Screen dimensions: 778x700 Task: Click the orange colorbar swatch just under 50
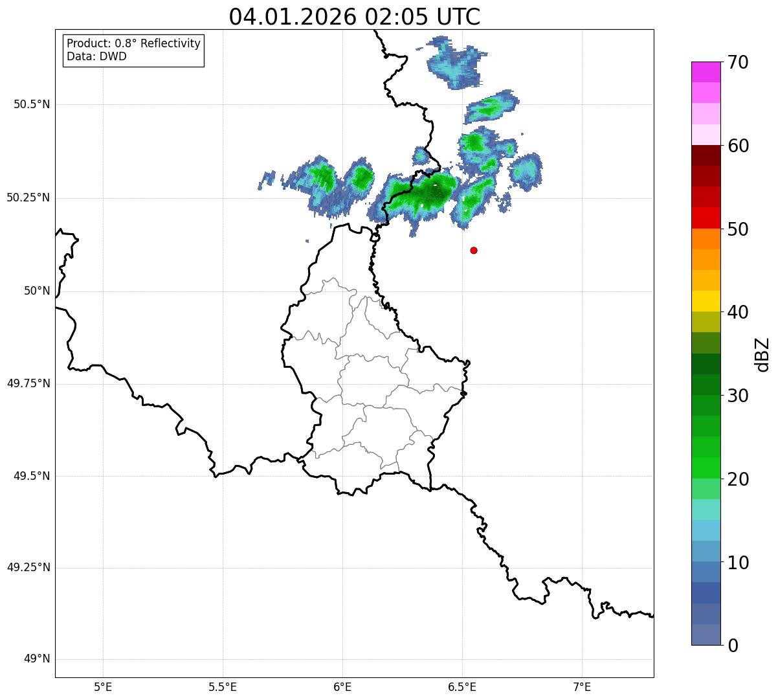[x=706, y=239]
